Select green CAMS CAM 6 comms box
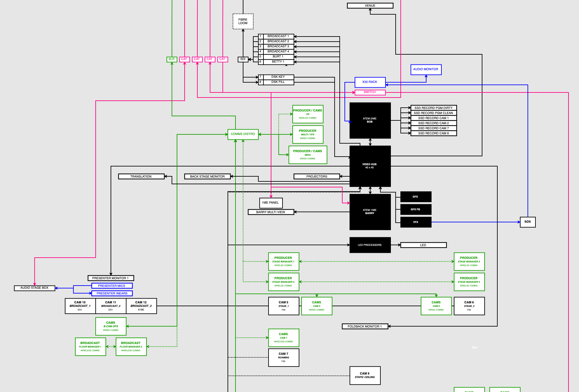Screen dimensions: 579x392 [436, 306]
